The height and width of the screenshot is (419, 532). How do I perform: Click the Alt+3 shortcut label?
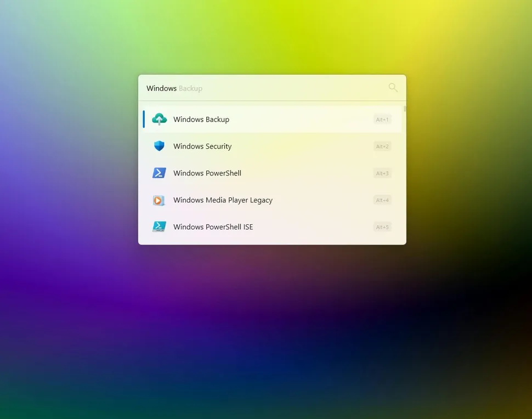tap(382, 173)
